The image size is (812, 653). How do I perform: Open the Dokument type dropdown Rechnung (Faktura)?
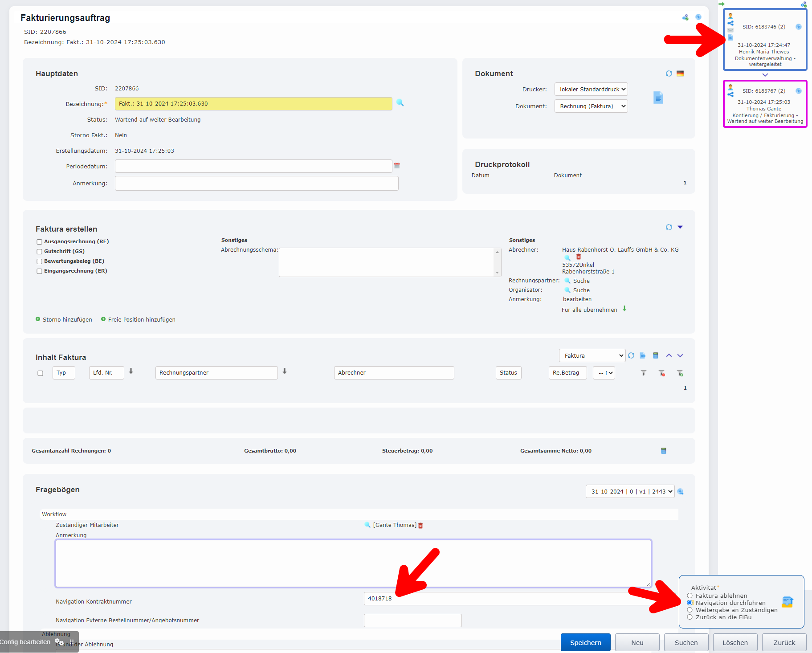tap(591, 106)
